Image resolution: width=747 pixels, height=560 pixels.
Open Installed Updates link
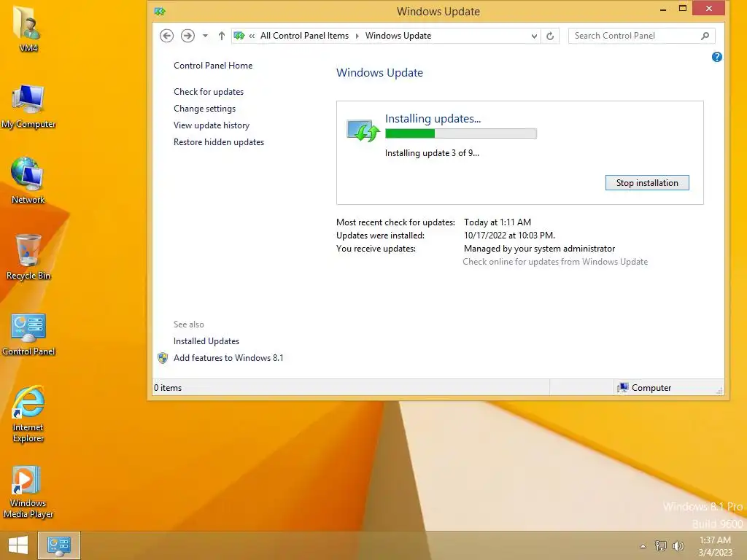pyautogui.click(x=206, y=341)
